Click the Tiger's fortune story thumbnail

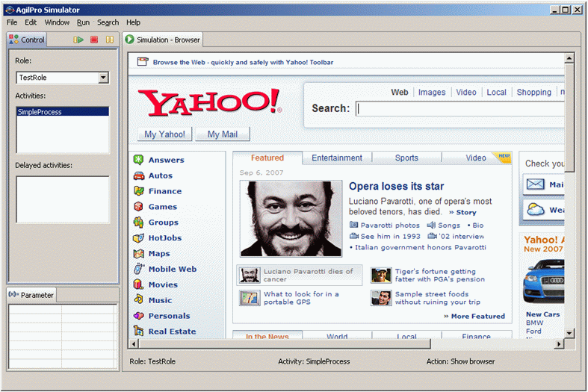point(381,275)
